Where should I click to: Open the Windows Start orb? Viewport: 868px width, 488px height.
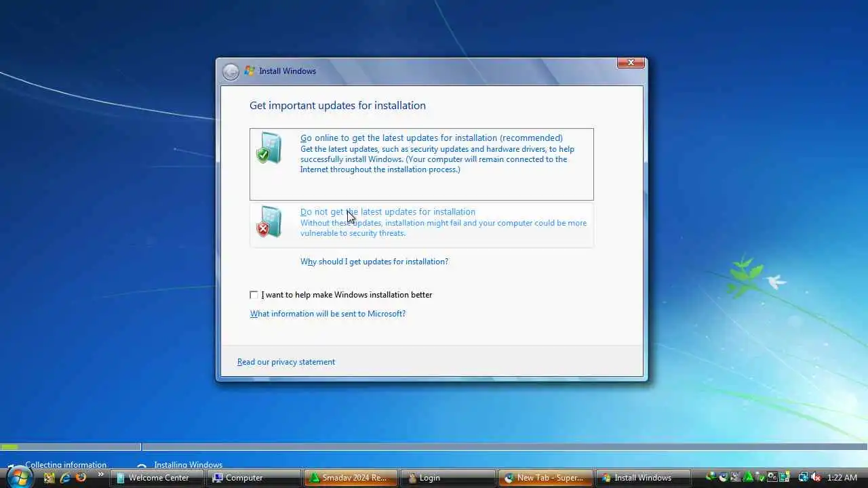[x=19, y=477]
